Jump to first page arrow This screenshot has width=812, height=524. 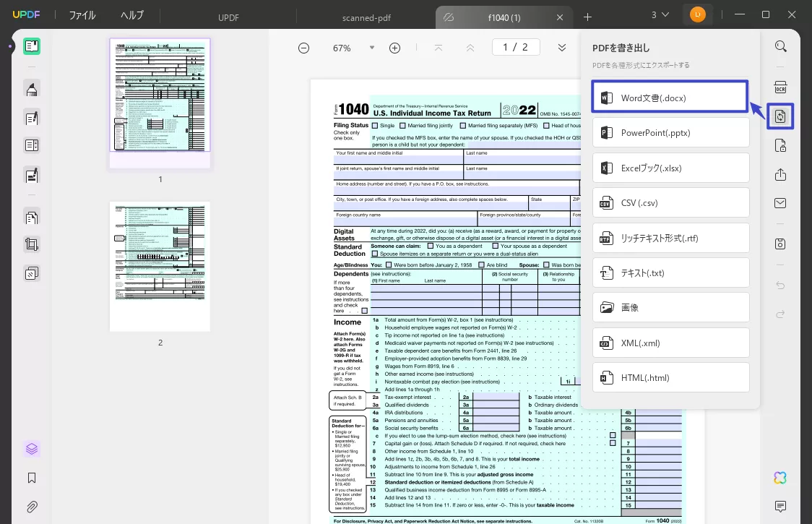(x=438, y=48)
